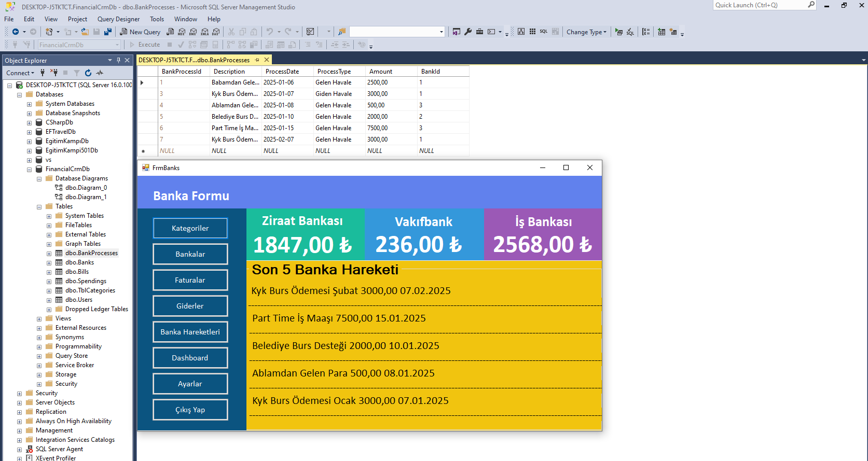Click the Save All disks icon

click(108, 32)
